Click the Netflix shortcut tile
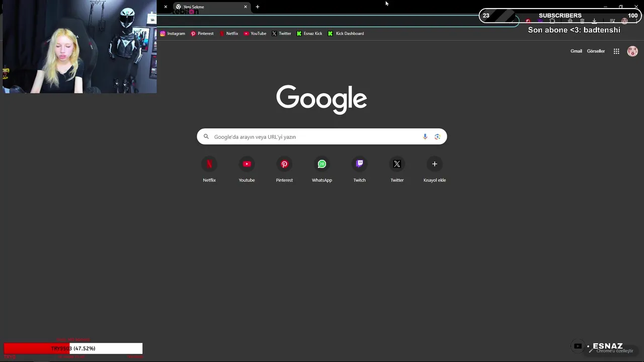 tap(209, 169)
